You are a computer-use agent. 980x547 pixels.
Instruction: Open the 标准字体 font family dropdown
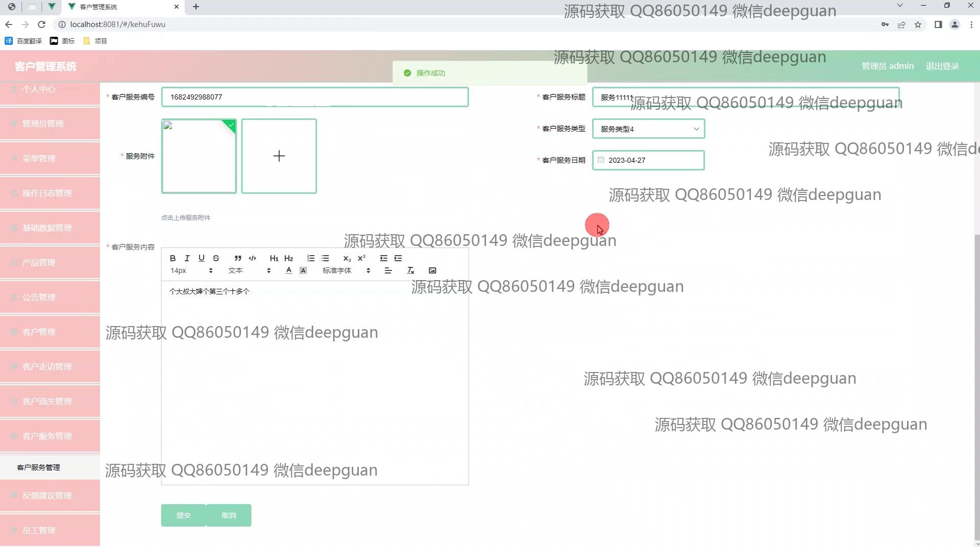click(x=346, y=270)
